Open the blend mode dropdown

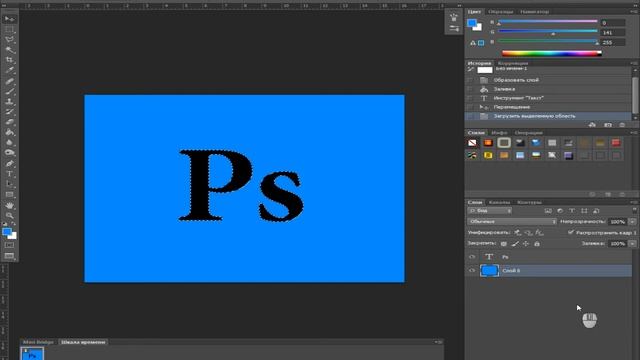(x=512, y=222)
